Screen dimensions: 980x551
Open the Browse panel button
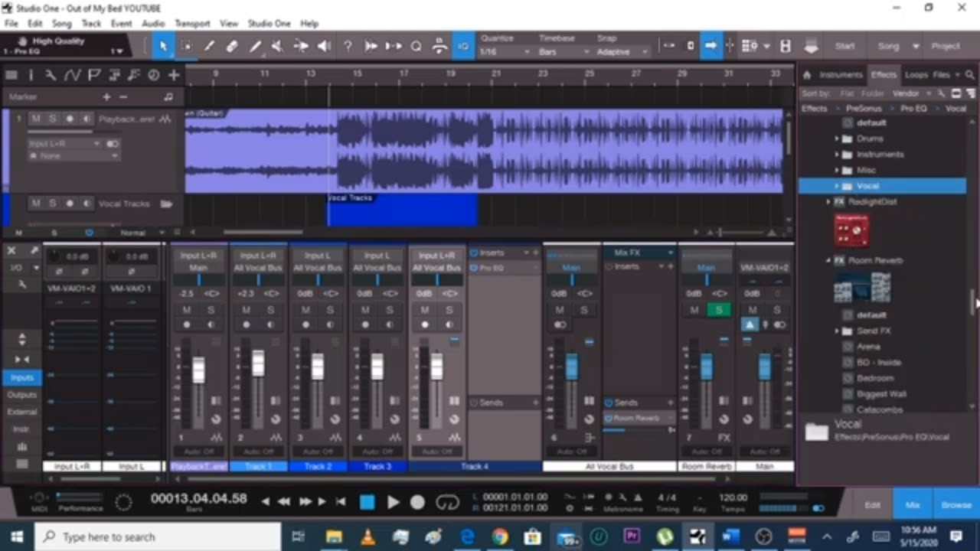(x=955, y=505)
